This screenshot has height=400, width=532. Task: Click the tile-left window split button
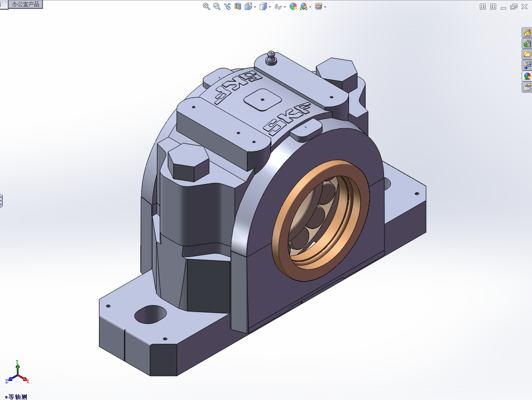click(483, 6)
